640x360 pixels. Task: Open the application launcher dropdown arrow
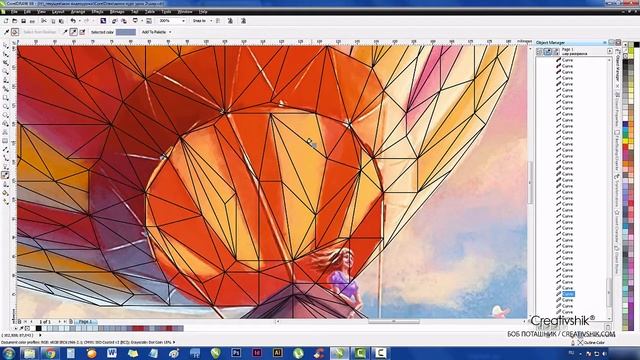tap(142, 20)
